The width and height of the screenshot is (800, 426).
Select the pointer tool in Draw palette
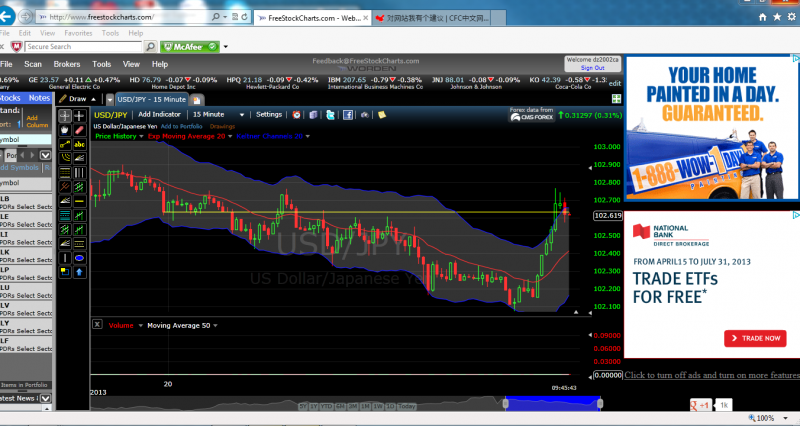pos(65,116)
